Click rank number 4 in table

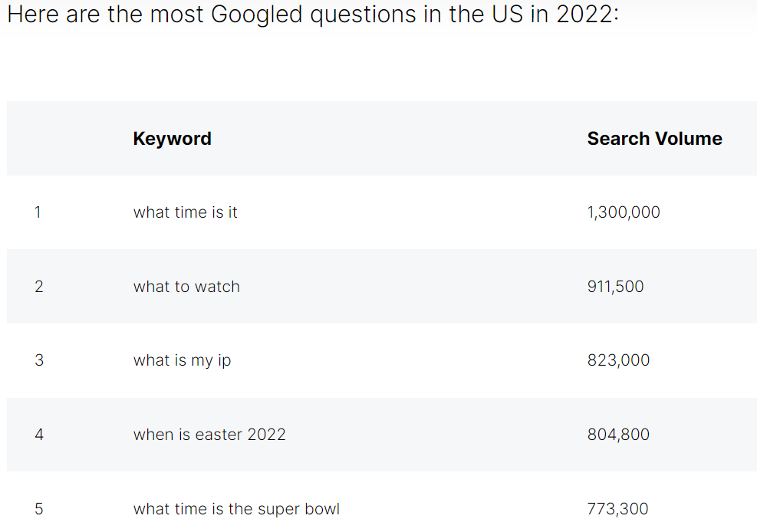39,435
